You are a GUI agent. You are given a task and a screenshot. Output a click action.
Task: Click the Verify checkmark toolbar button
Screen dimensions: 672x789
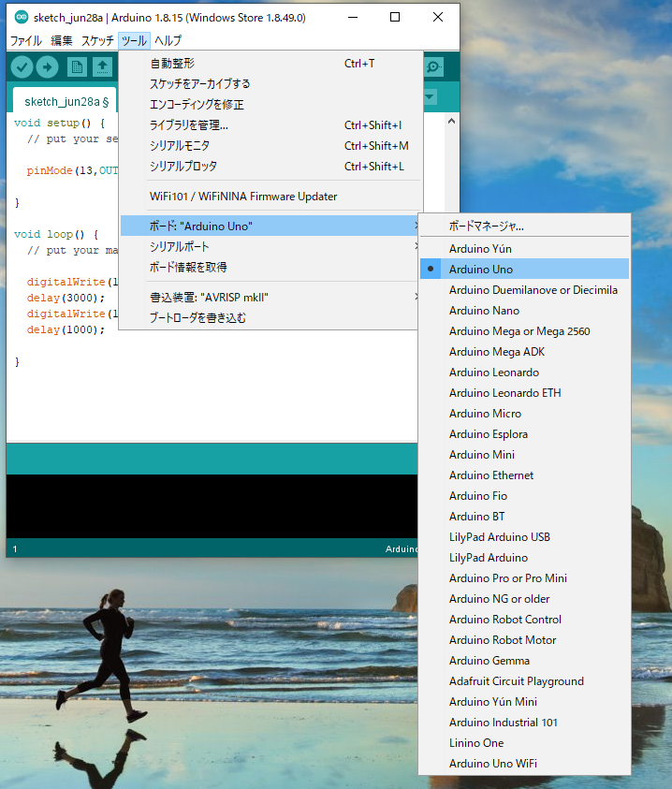[22, 67]
